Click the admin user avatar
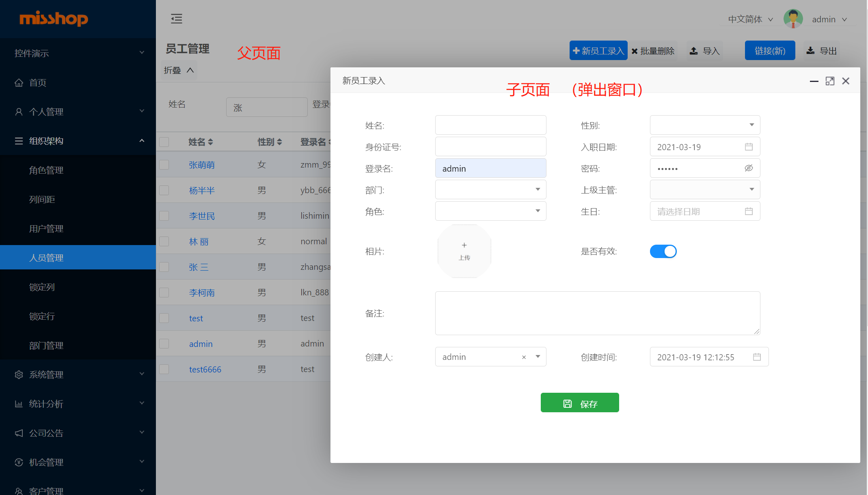 click(x=793, y=19)
